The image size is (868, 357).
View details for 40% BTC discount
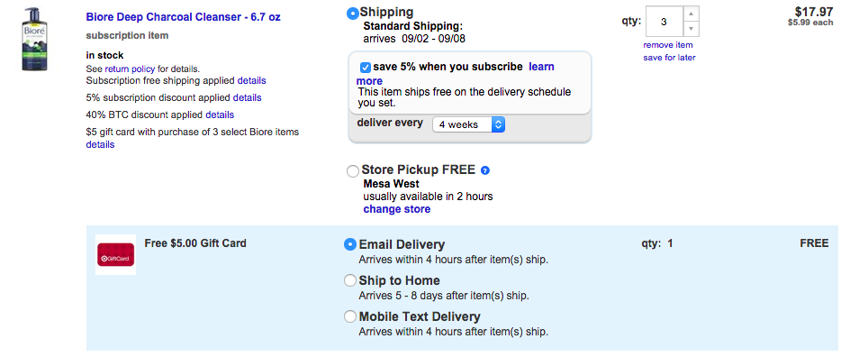(220, 114)
